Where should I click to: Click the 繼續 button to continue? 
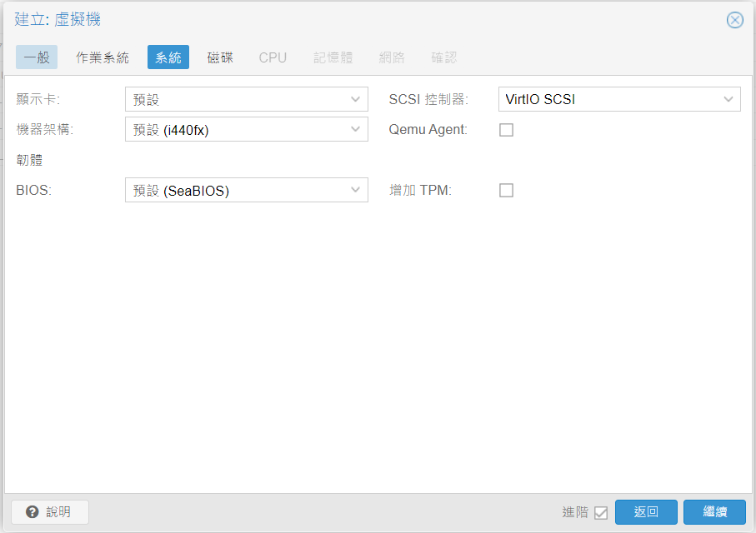[x=714, y=512]
